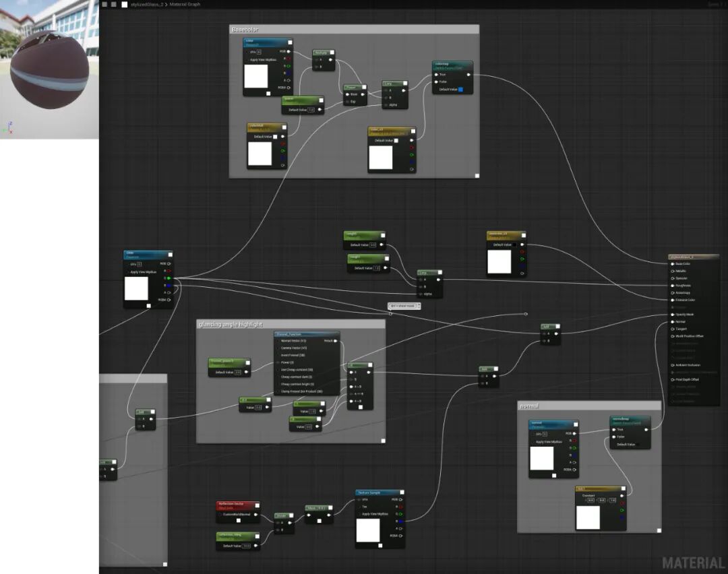This screenshot has height=574, width=728.
Task: Expand preview chevron on color_UI parameter node
Action: (413, 131)
